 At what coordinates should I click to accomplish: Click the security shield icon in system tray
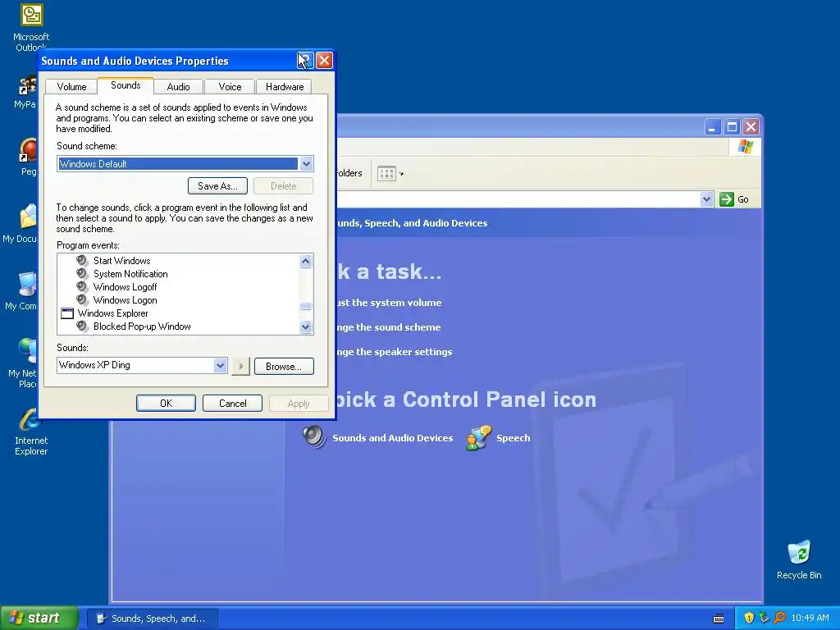749,618
